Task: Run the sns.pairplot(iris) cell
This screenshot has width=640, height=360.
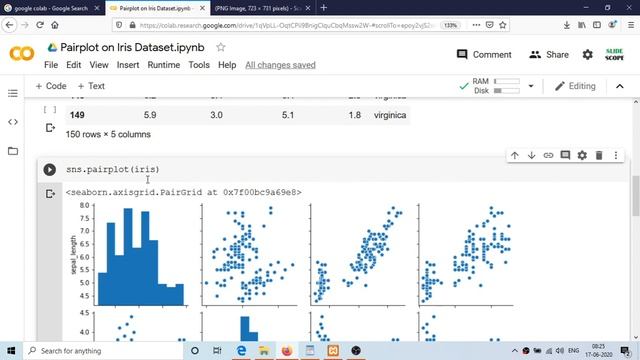Action: click(x=50, y=169)
